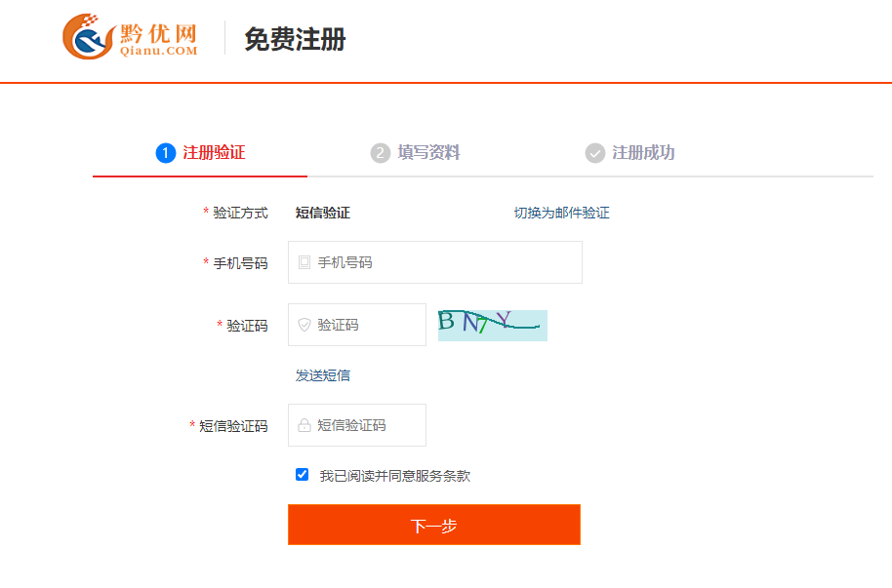Click the step 1 number circle icon
The height and width of the screenshot is (588, 892).
point(165,153)
